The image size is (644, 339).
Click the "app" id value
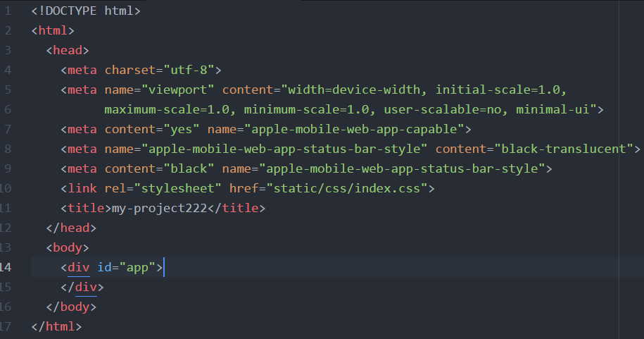(138, 267)
